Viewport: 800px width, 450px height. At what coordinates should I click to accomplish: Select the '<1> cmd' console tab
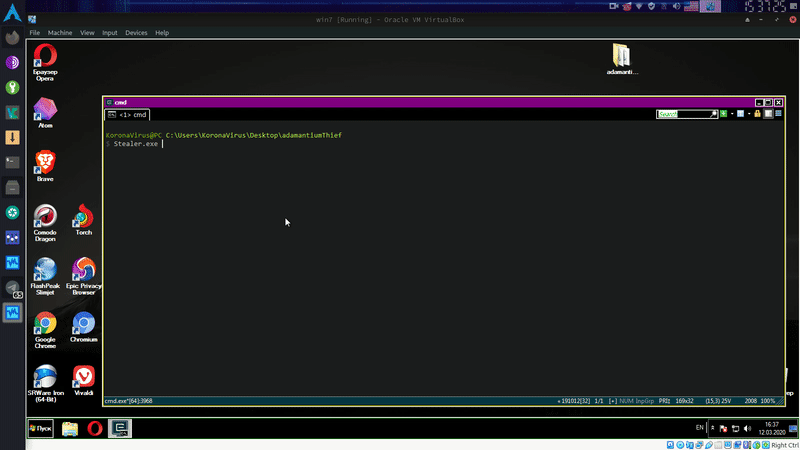[128, 115]
